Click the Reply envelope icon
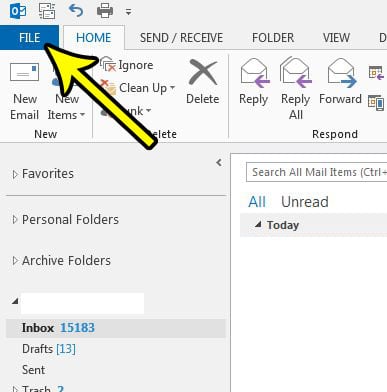The width and height of the screenshot is (387, 392). pos(255,73)
